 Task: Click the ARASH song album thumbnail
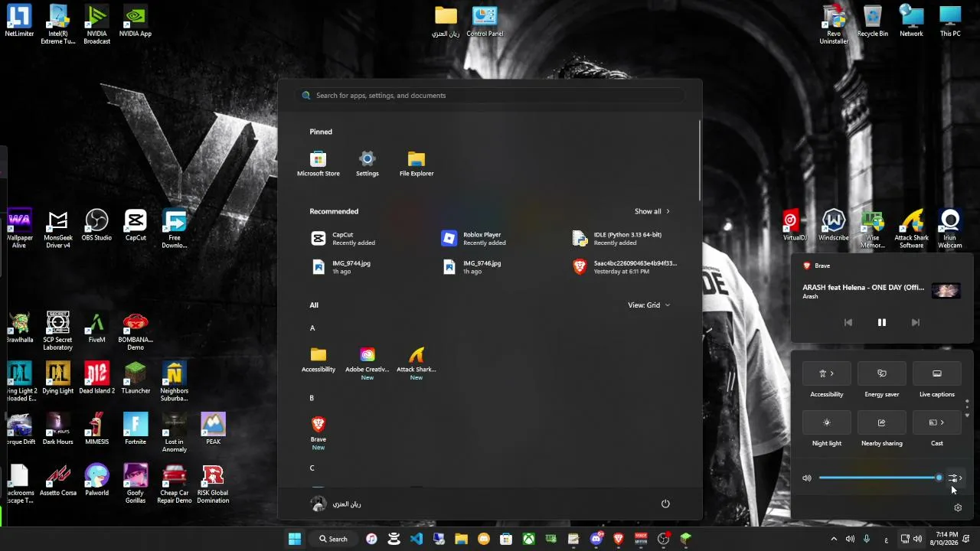click(946, 291)
